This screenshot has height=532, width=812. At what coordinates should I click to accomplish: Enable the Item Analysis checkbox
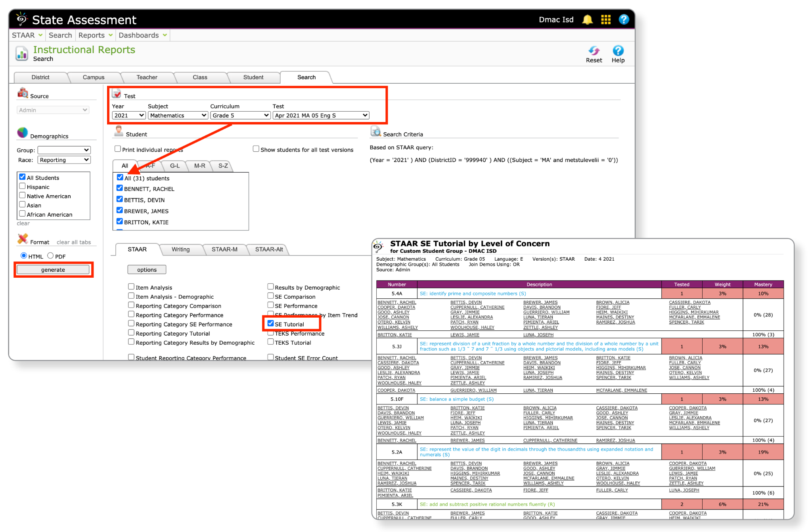[131, 286]
